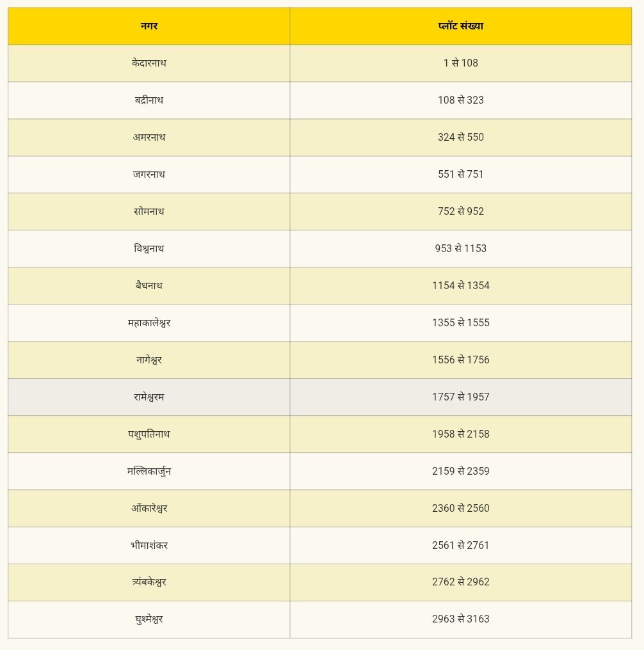Select the जगरनाथ cell

[149, 175]
